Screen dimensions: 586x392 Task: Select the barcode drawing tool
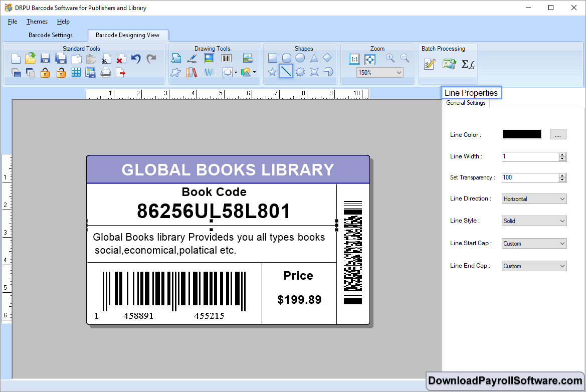point(227,58)
